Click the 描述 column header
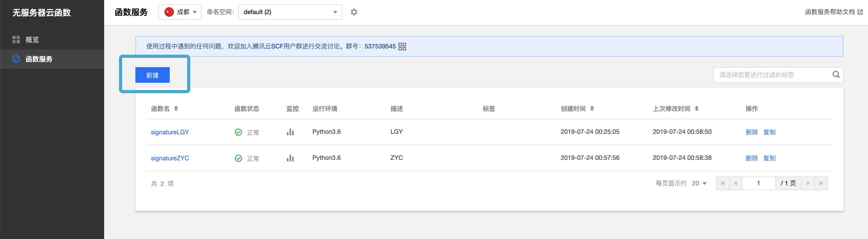The image size is (868, 239). pos(397,109)
